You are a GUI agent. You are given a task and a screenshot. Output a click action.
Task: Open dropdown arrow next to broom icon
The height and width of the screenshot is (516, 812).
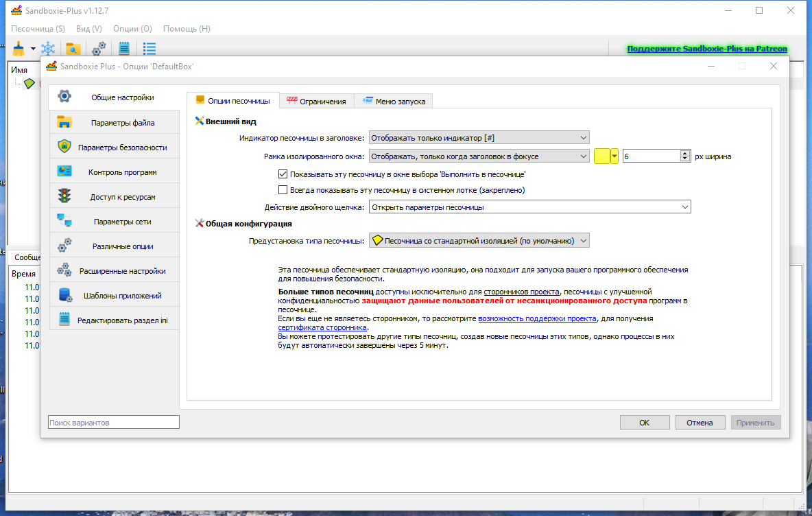click(33, 49)
